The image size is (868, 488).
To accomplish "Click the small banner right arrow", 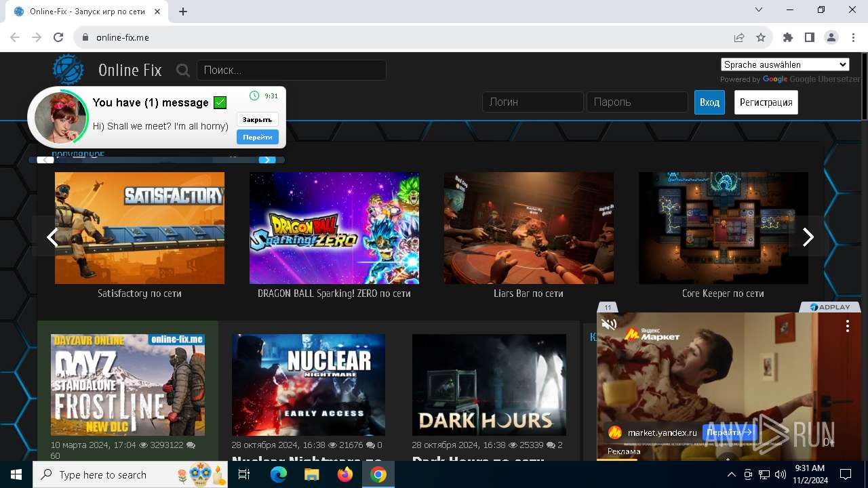I will coord(267,160).
